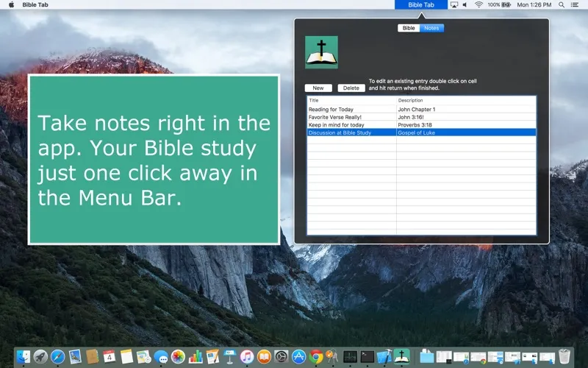588x368 pixels.
Task: Switch to the Bible segment
Action: [409, 28]
